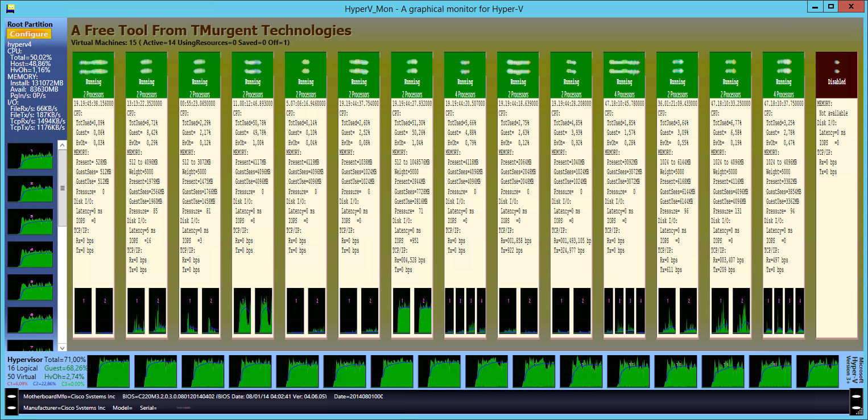Click the green Running header of VM with uptime 11.00:12:46.893000
This screenshot has width=868, height=420.
pos(253,75)
